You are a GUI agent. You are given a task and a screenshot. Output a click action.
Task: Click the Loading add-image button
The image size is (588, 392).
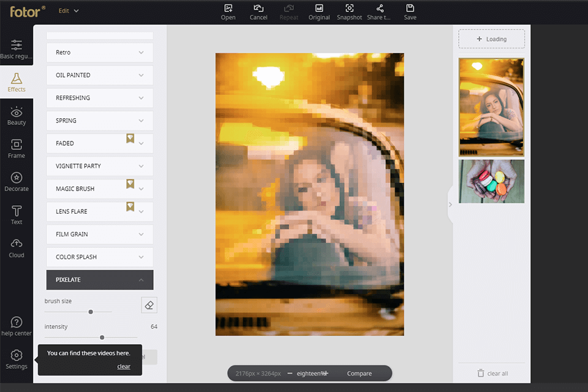(x=491, y=39)
